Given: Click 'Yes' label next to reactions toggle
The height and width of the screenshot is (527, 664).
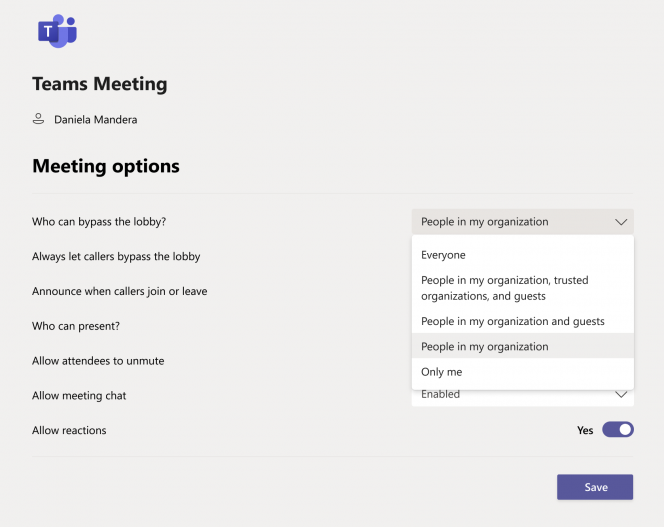Looking at the screenshot, I should [585, 430].
